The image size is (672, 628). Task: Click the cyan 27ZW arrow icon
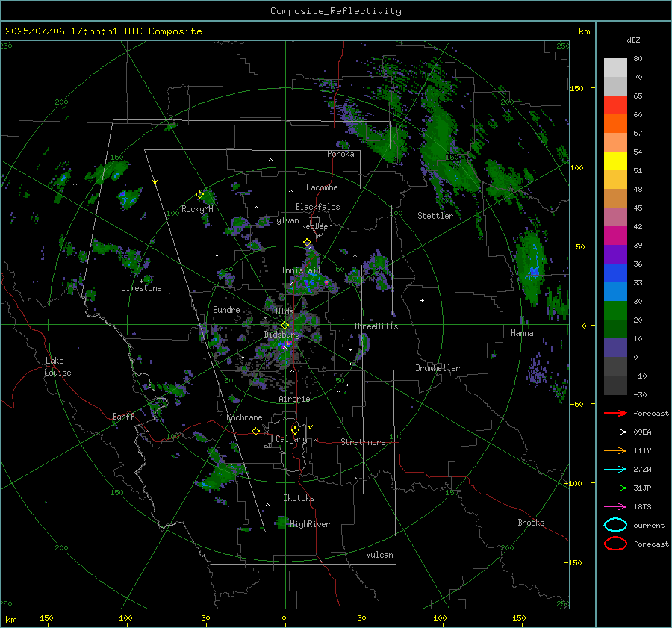tap(615, 470)
